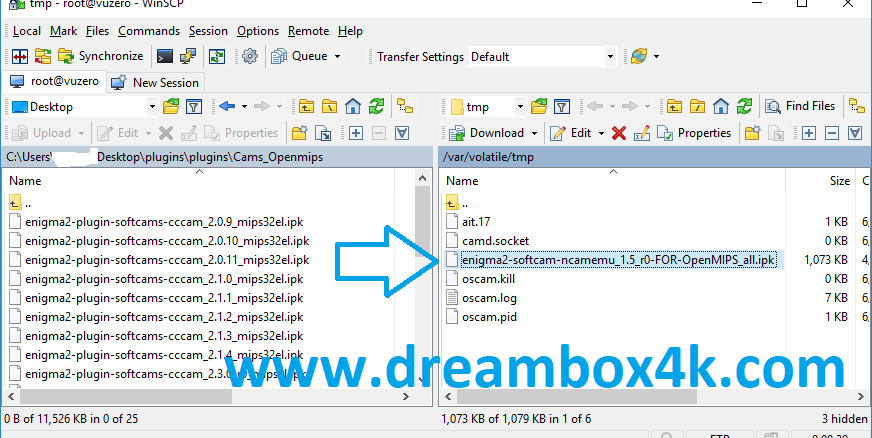Open the Options menu
This screenshot has height=438, width=872.
(x=258, y=31)
